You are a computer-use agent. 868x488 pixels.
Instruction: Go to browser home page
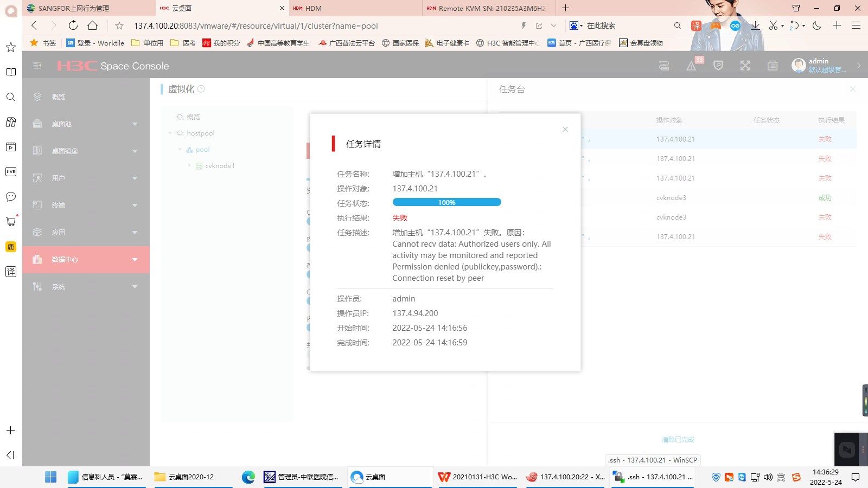[x=93, y=25]
